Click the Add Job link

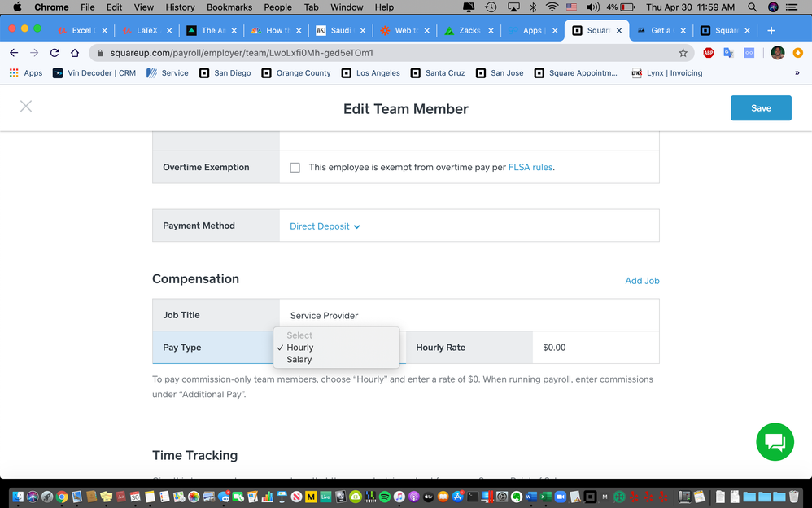(x=642, y=281)
